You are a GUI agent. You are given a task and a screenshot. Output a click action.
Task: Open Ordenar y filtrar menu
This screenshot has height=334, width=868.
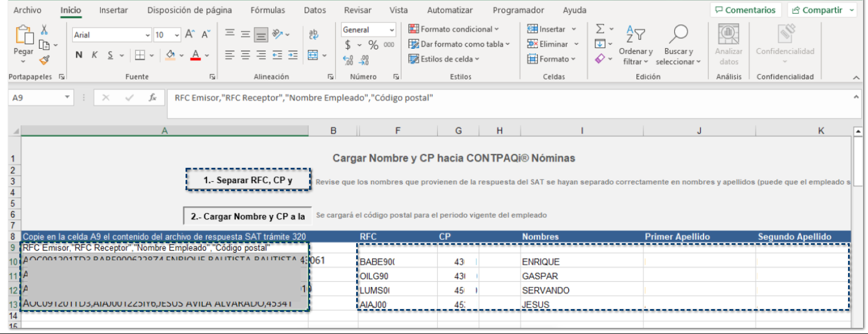pyautogui.click(x=636, y=45)
